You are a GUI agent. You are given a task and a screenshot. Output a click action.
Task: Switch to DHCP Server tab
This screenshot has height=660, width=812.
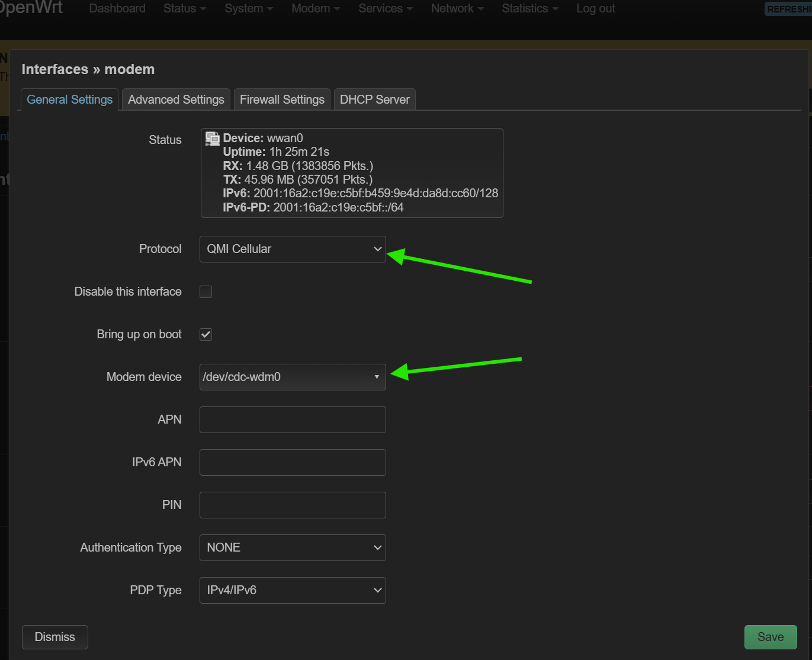tap(375, 100)
